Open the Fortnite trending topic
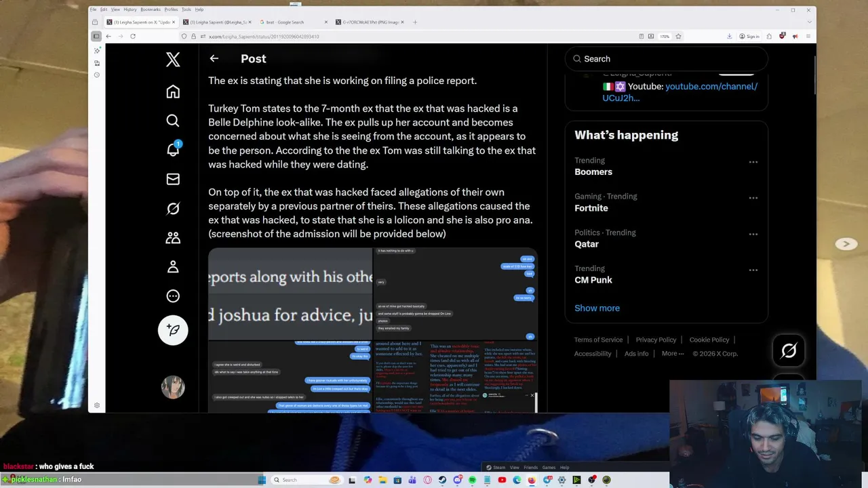Screen dimensions: 868x488 (591, 208)
